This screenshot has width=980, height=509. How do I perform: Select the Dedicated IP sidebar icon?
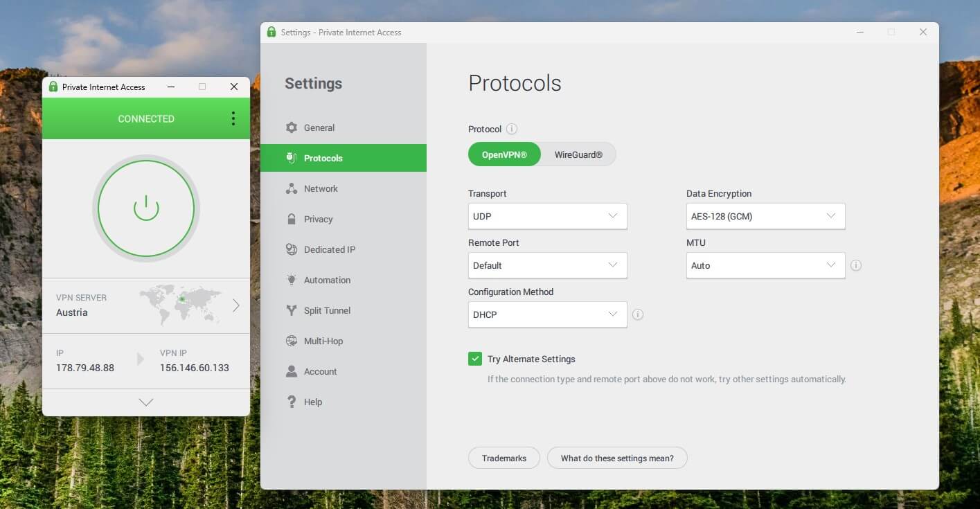(x=292, y=249)
